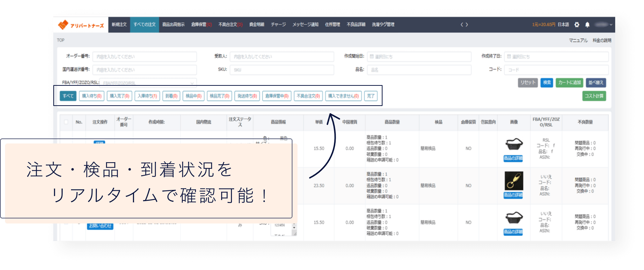Image resolution: width=644 pixels, height=270 pixels.
Task: Click the TOP breadcrumb
Action: click(x=61, y=40)
